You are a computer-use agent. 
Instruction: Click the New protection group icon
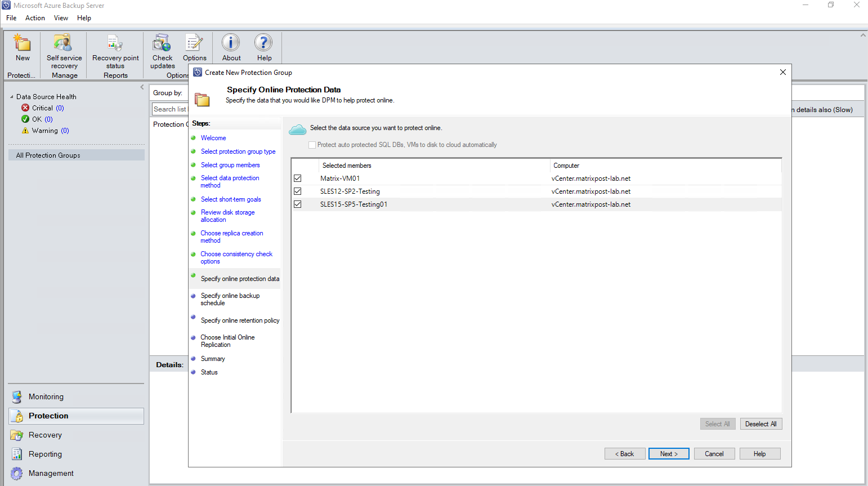click(23, 43)
